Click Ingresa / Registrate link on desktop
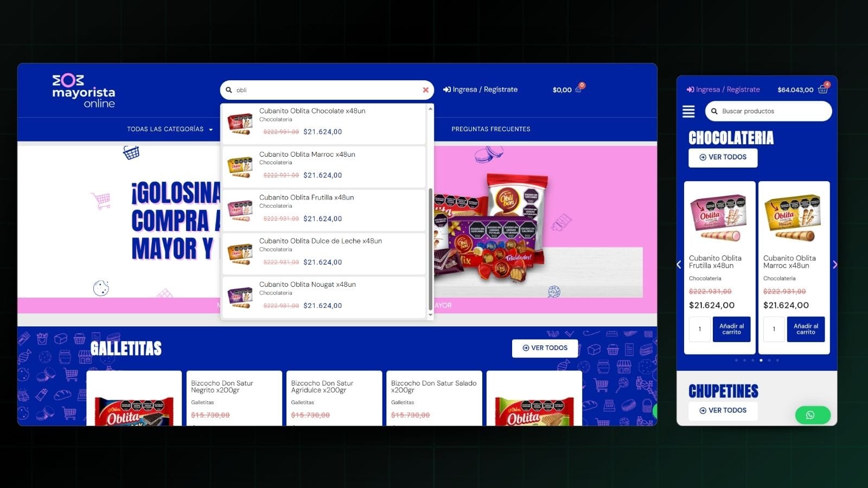868x488 pixels. point(480,89)
